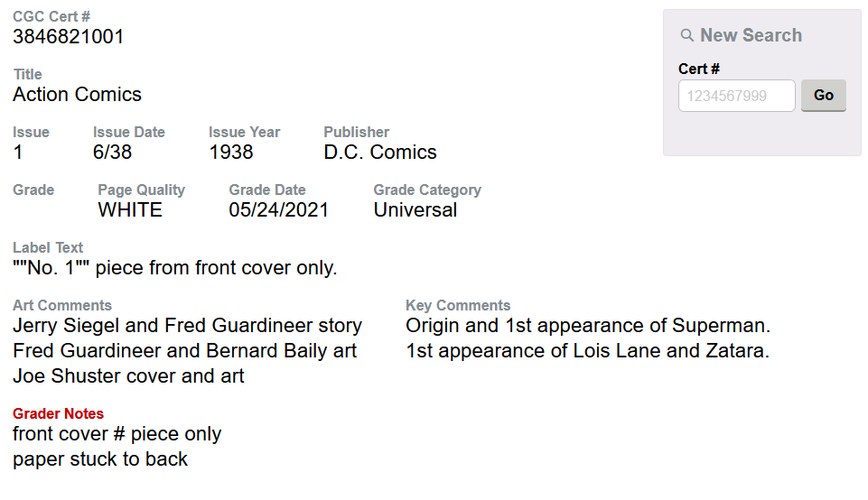Click the label text about front cover piece

(175, 268)
